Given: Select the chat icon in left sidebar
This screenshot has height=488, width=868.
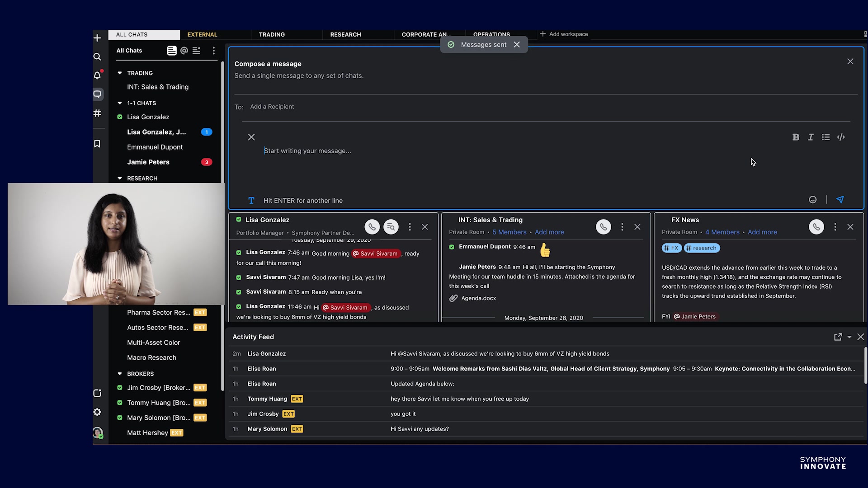Looking at the screenshot, I should point(97,94).
